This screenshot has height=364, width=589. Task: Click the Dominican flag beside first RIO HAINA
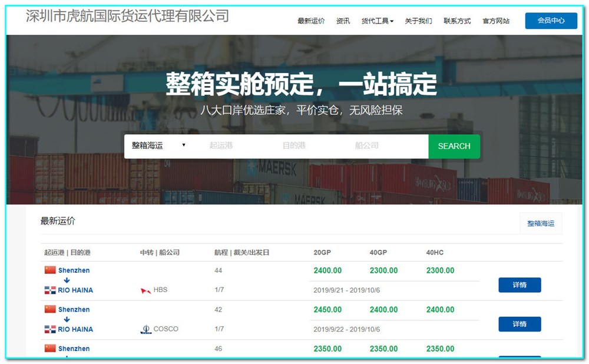[x=51, y=290]
